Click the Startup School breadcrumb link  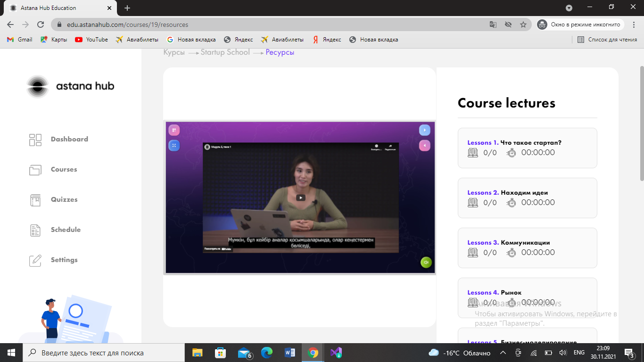(x=225, y=52)
